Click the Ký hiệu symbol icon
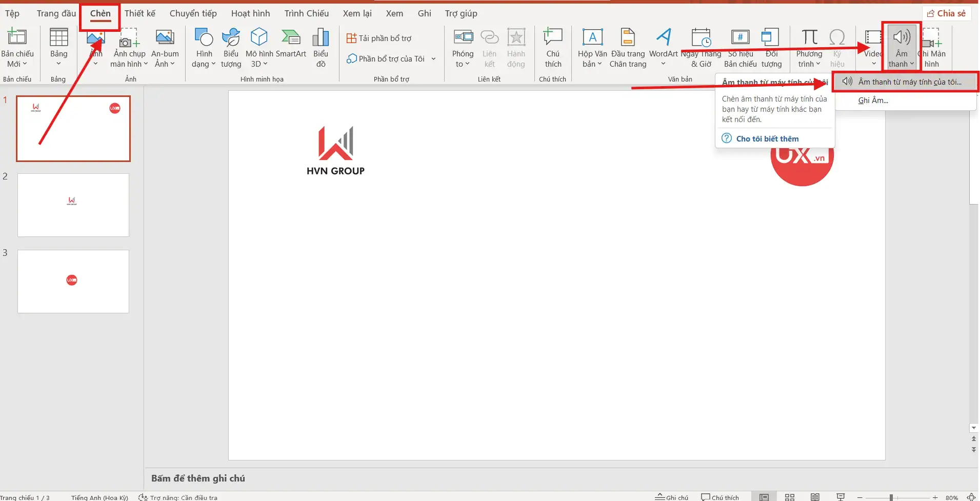Viewport: 980px width, 501px height. (837, 48)
